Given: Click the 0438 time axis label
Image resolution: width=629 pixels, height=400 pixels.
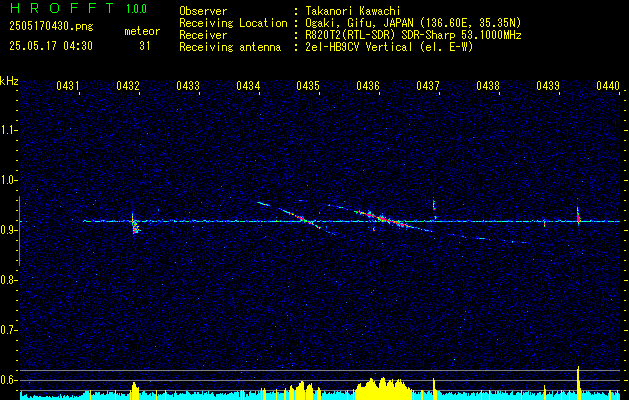Looking at the screenshot, I should (x=488, y=86).
